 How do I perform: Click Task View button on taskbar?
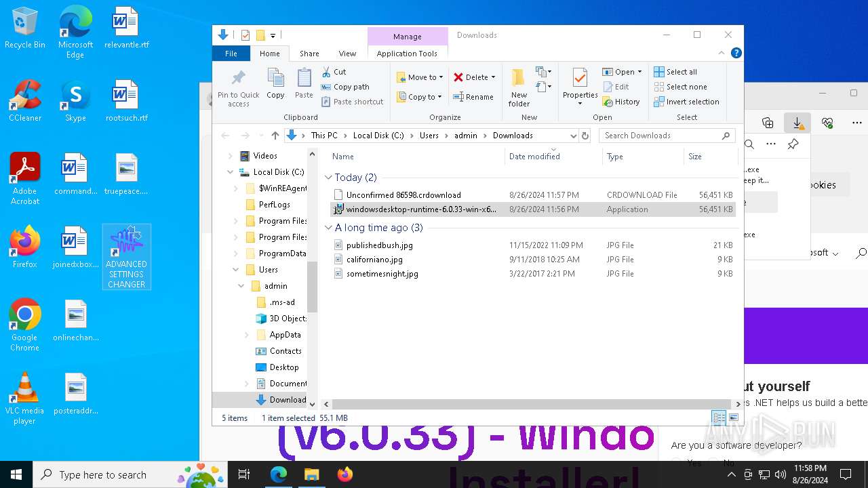(x=244, y=474)
